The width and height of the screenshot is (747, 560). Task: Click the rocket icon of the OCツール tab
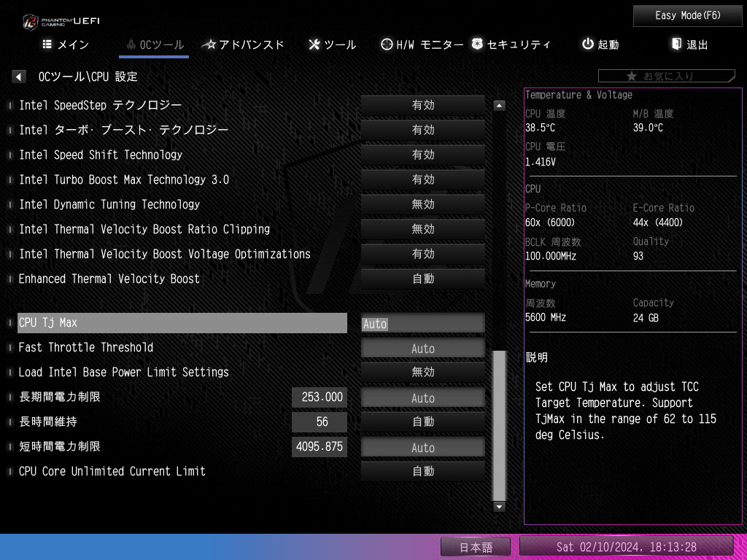(131, 44)
